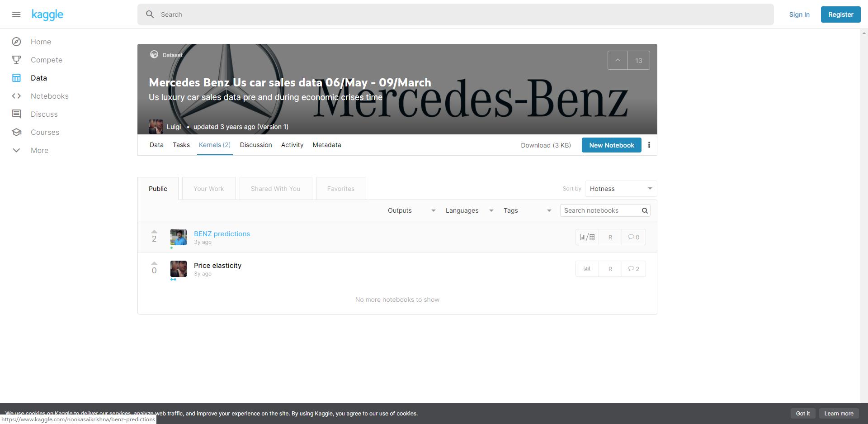Screen dimensions: 868x424
Task: Click the Data table icon in sidebar
Action: [x=16, y=78]
